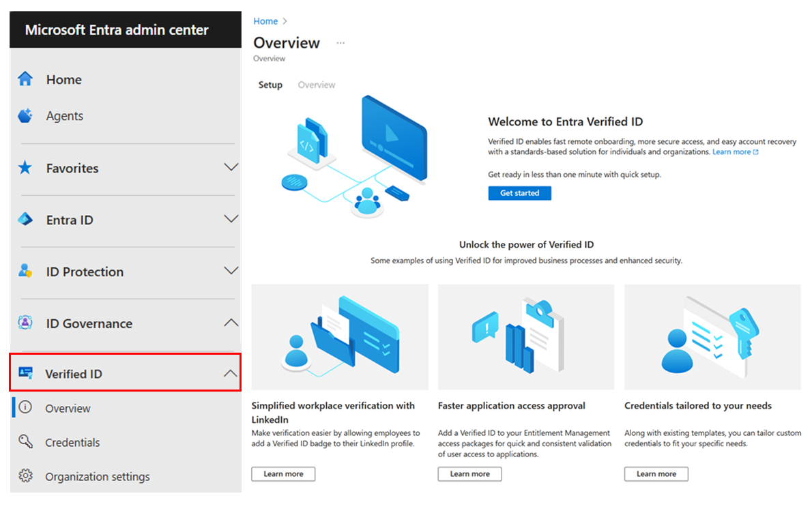Viewport: 812px width, 513px height.
Task: Open ID Protection via its icon
Action: point(25,272)
